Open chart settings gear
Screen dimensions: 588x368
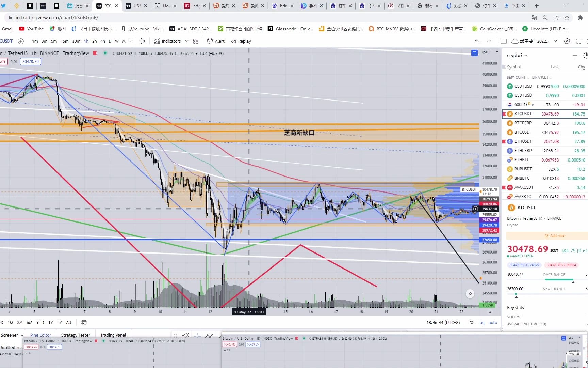(x=567, y=41)
